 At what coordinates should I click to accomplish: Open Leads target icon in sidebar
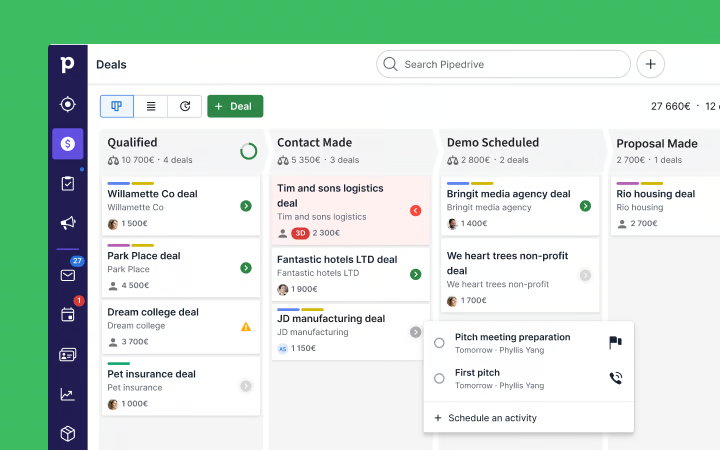click(68, 104)
